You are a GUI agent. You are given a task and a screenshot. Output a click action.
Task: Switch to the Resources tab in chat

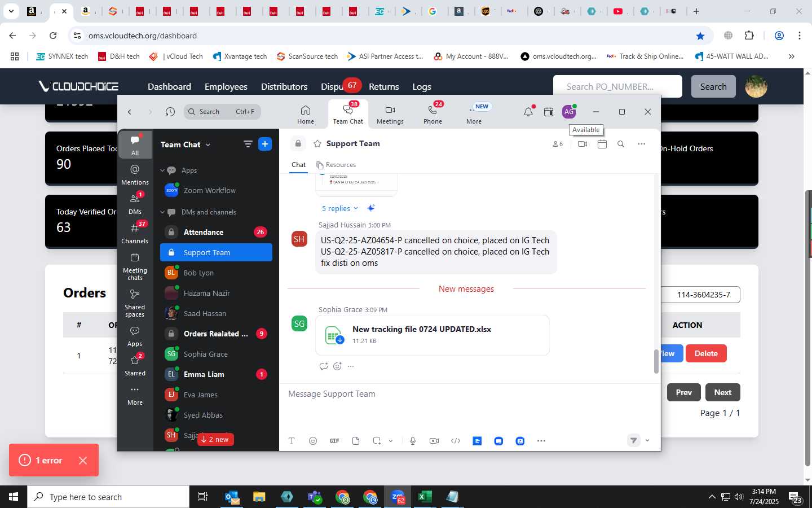coord(336,165)
